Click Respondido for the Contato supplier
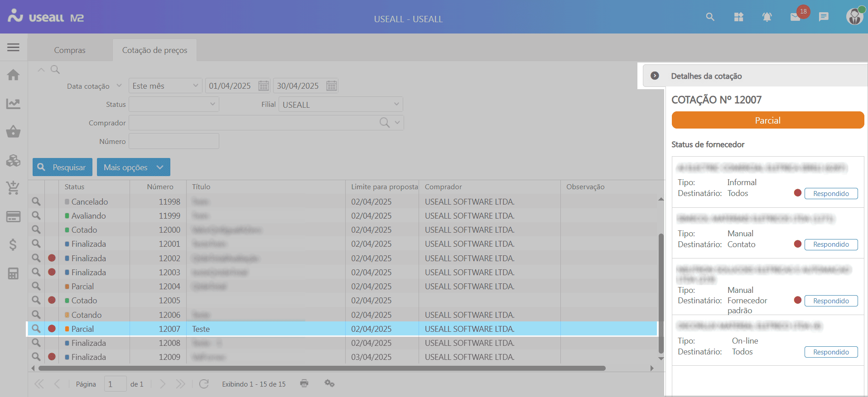 831,244
